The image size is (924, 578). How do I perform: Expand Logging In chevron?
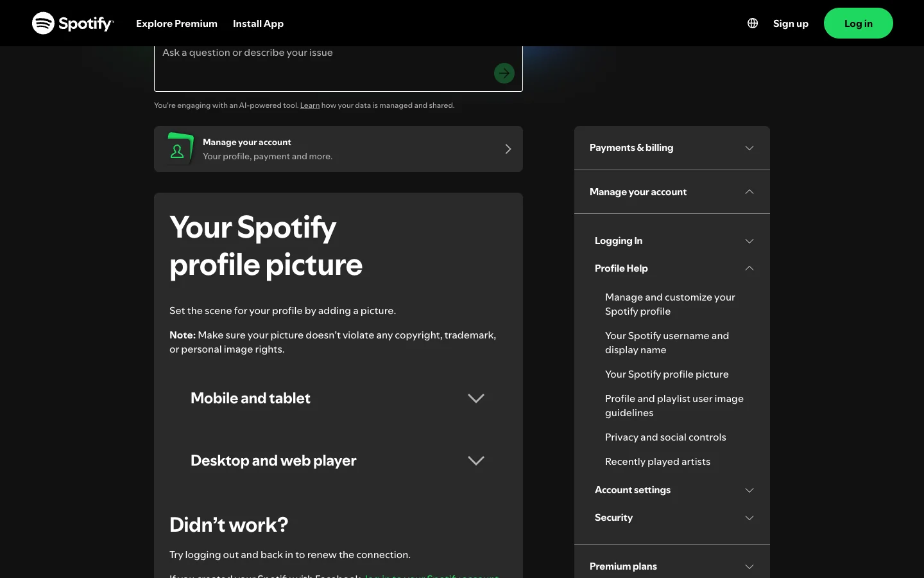click(749, 241)
